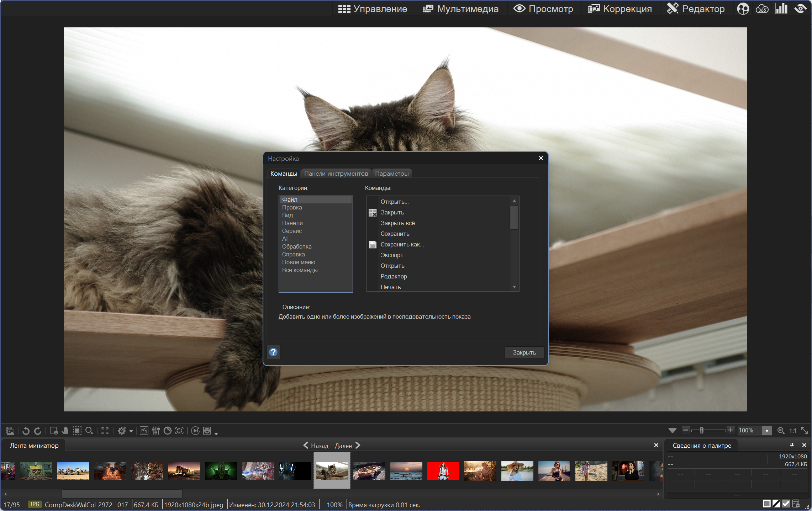Select the magnifier zoom tool
Viewport: 812px width, 511px height.
point(89,431)
